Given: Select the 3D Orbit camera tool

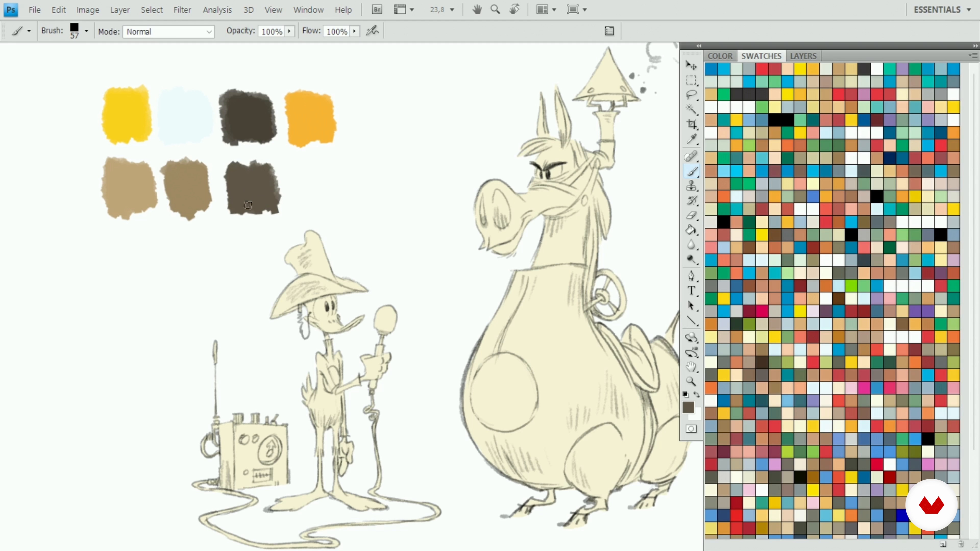Looking at the screenshot, I should click(x=691, y=353).
